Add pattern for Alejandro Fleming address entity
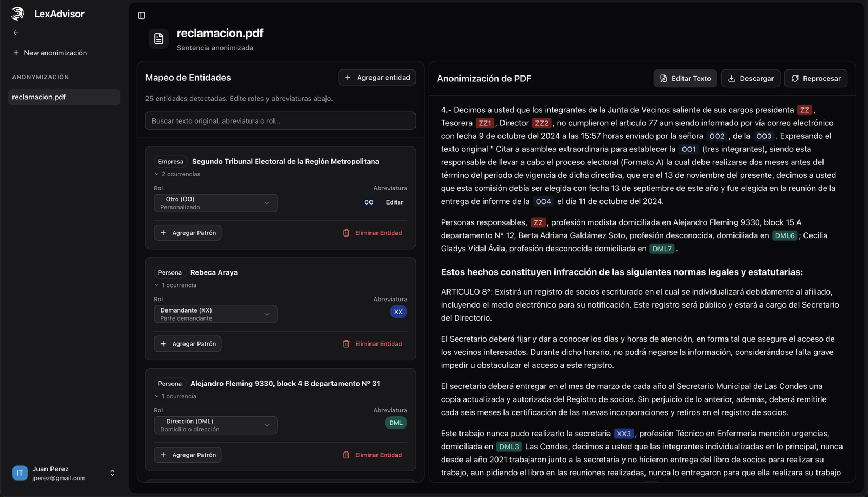 click(x=188, y=455)
